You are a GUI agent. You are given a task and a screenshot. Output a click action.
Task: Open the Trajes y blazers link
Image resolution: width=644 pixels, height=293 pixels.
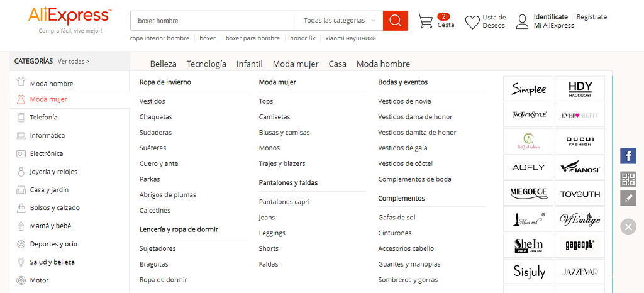[282, 163]
